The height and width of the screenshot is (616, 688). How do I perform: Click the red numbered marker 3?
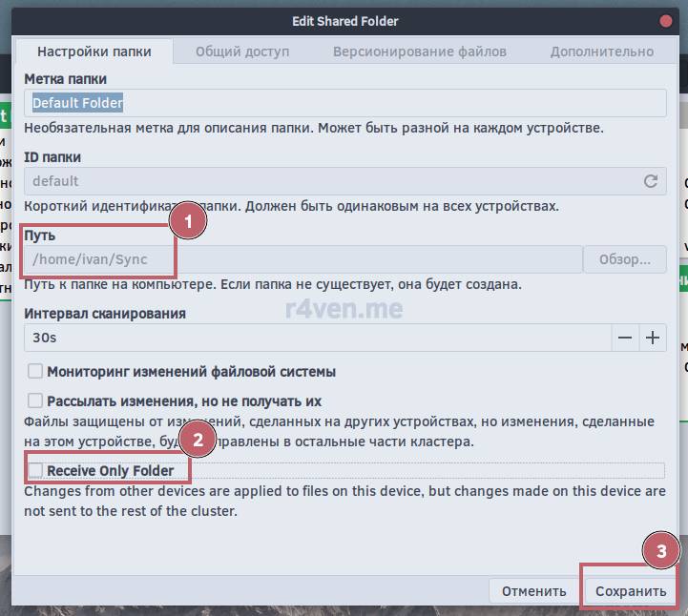(660, 550)
